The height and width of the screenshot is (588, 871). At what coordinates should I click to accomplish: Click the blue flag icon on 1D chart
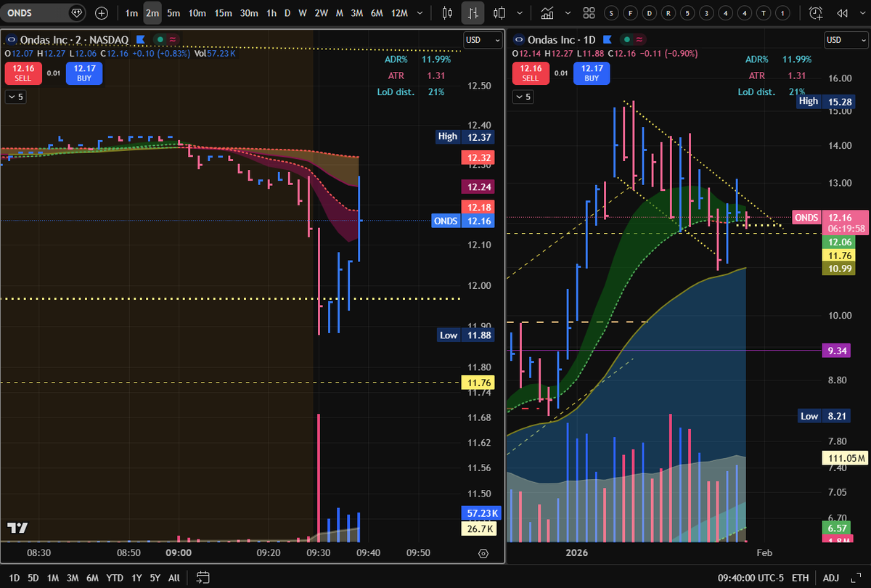coord(607,39)
